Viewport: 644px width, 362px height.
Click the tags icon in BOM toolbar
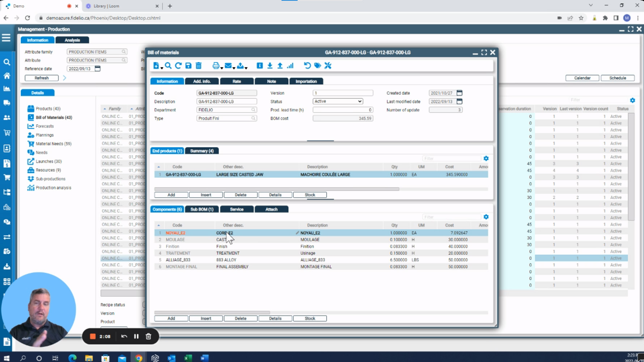[318, 66]
